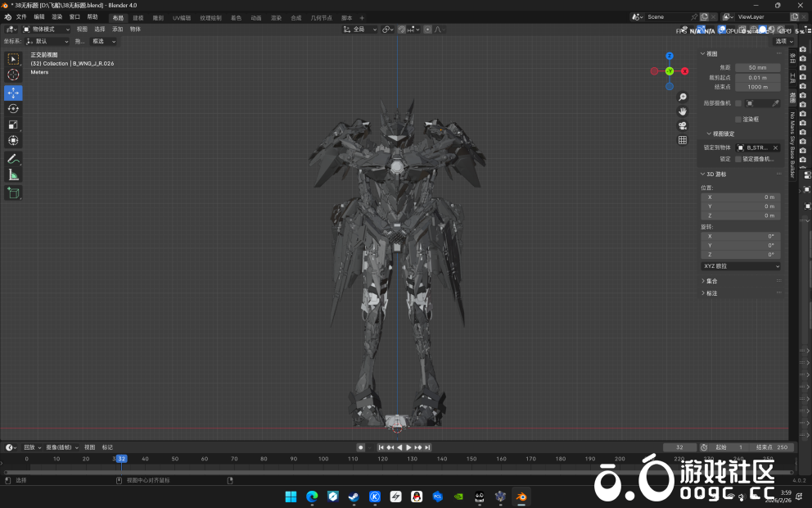Open Steam from the Windows taskbar
Screen dimensions: 812x508
[354, 497]
